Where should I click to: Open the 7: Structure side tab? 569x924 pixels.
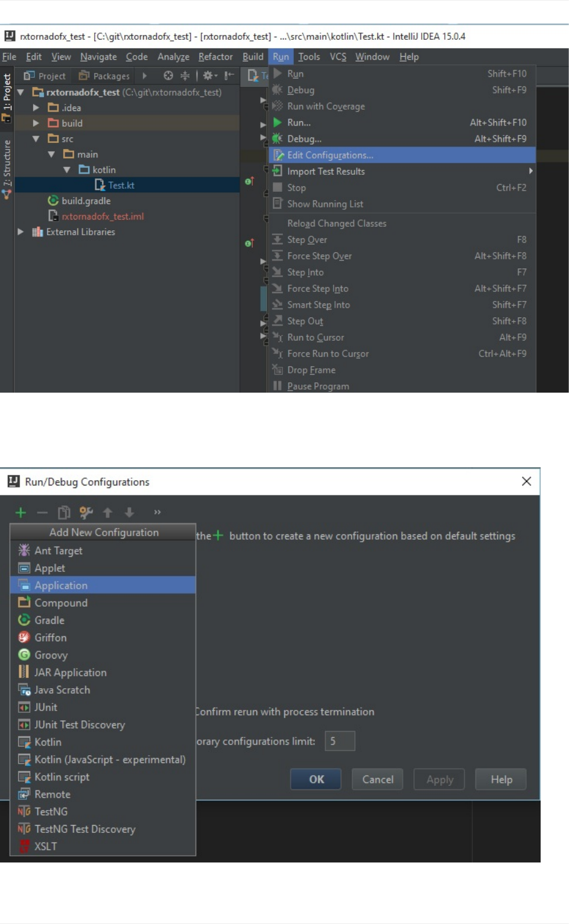7,169
